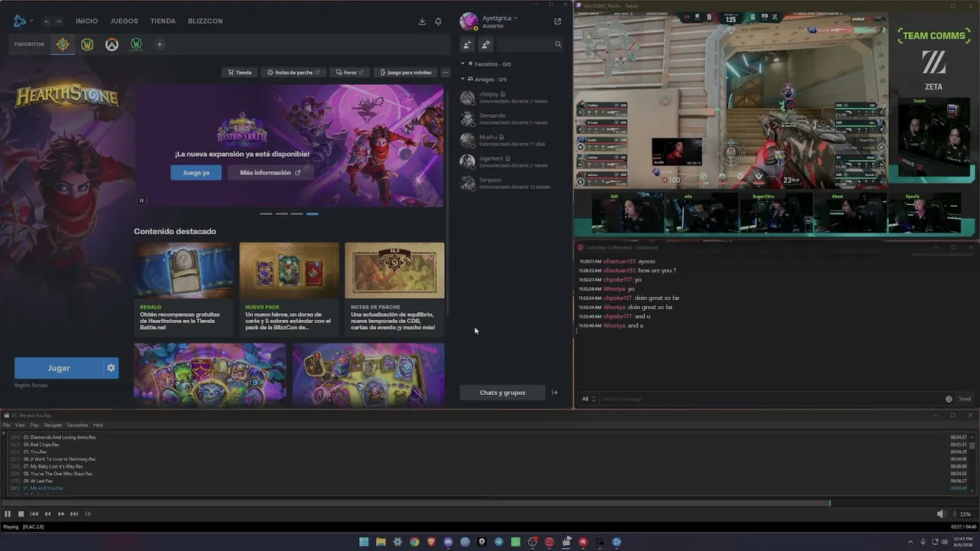Image resolution: width=980 pixels, height=551 pixels.
Task: Click the music player seek bar
Action: [490, 503]
